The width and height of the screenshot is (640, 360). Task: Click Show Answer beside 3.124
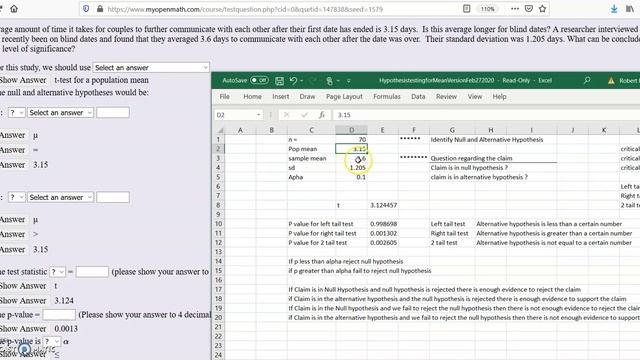(23, 300)
